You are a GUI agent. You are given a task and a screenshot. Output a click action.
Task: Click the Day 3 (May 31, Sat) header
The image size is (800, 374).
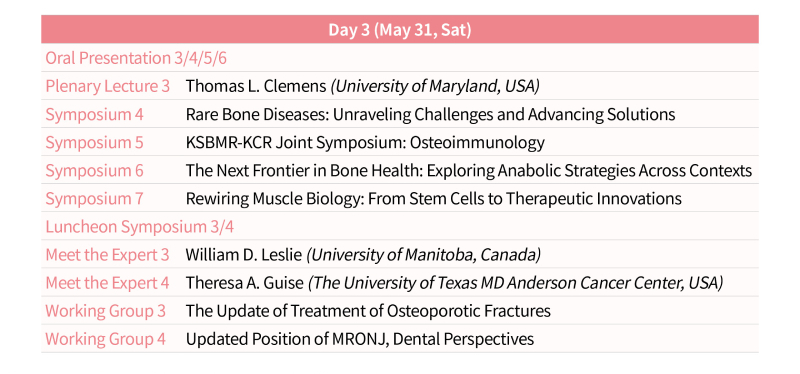click(399, 30)
